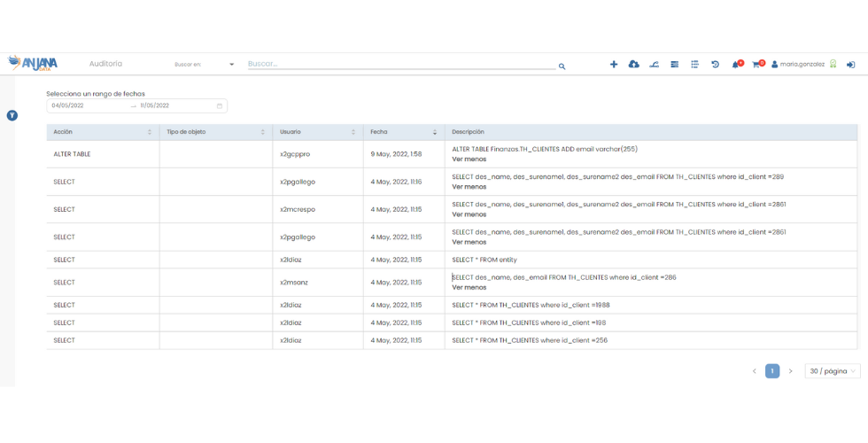The width and height of the screenshot is (868, 443).
Task: Open the checklist tasks icon
Action: [x=694, y=65]
